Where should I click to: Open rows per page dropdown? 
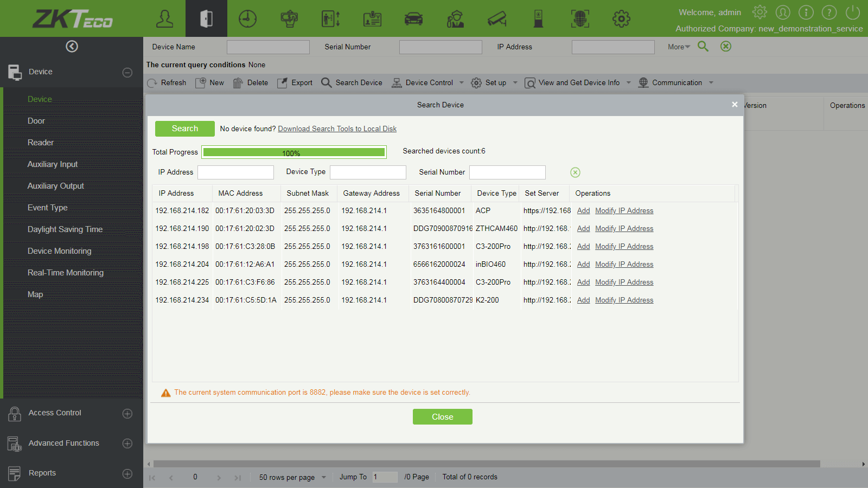click(x=324, y=478)
